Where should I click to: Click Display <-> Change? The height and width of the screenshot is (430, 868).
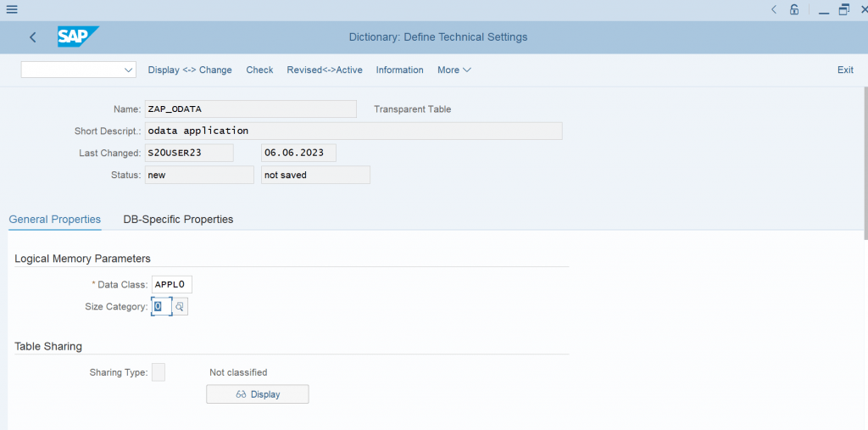(190, 70)
